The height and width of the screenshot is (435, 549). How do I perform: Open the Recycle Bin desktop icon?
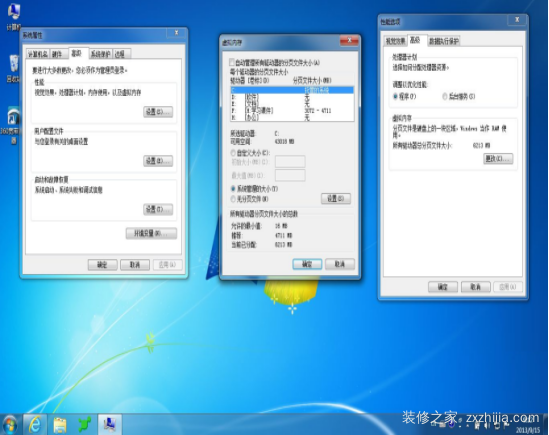click(14, 68)
